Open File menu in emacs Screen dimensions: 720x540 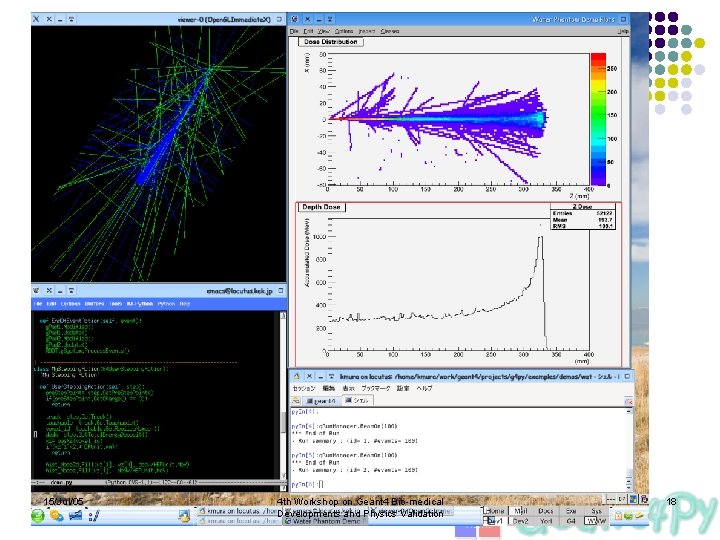pyautogui.click(x=39, y=304)
